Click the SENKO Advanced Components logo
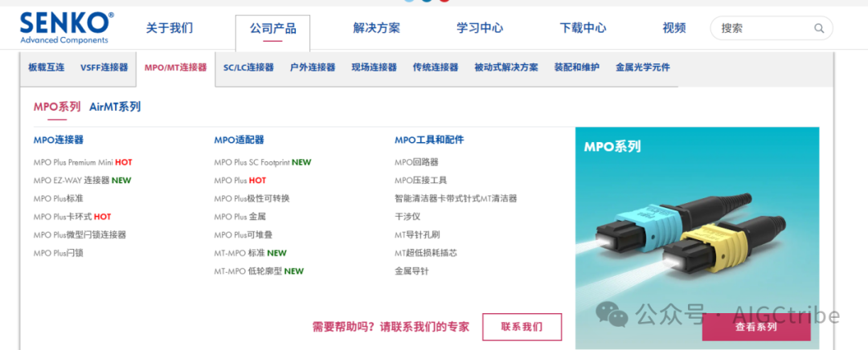This screenshot has height=350, width=868. tap(67, 27)
